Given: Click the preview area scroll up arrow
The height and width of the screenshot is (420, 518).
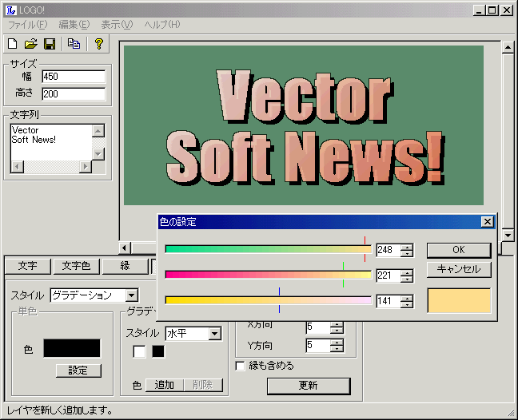Looking at the screenshot, I should tap(508, 48).
